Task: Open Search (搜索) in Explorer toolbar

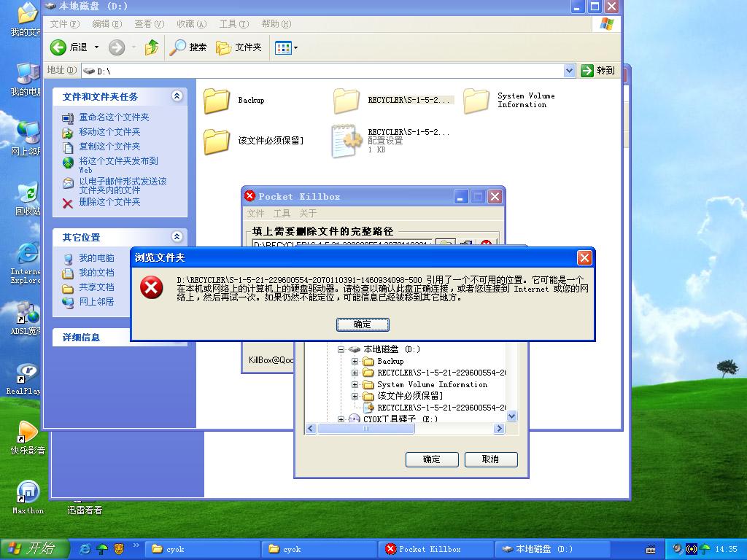Action: (x=188, y=47)
